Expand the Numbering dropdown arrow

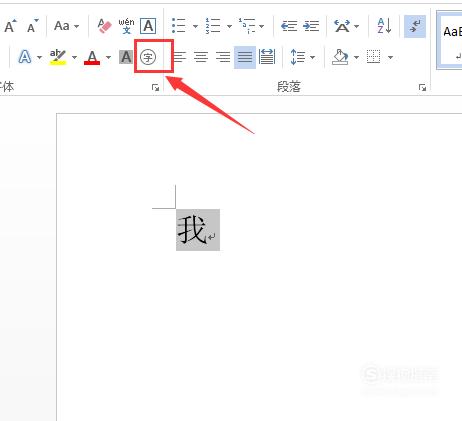[229, 26]
